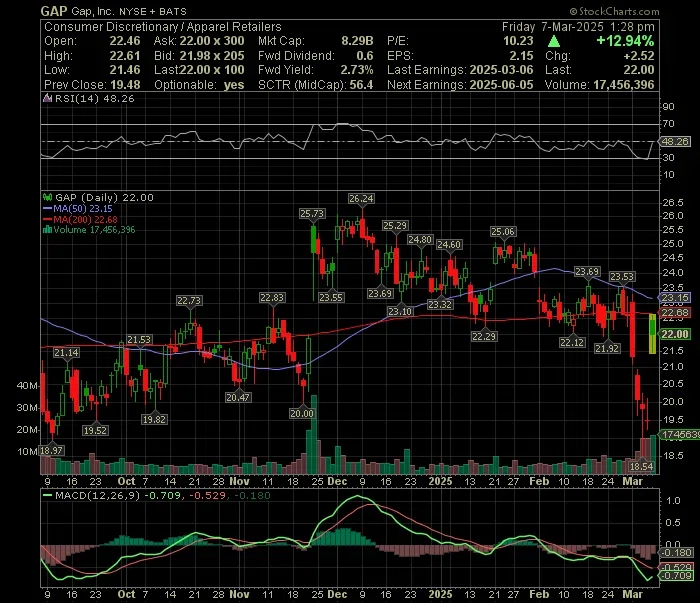Click the 'NYSE + BATS' exchange label
700x603 pixels.
click(153, 12)
